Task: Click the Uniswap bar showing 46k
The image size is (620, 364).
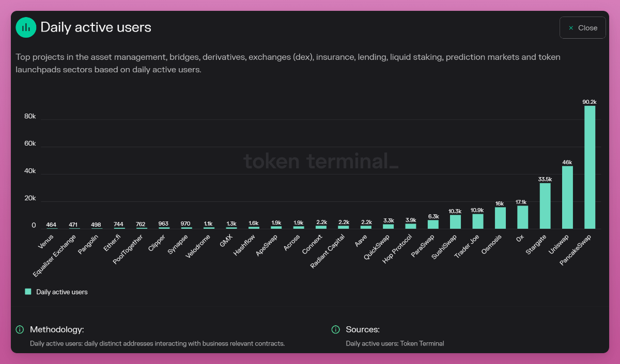Action: 567,197
